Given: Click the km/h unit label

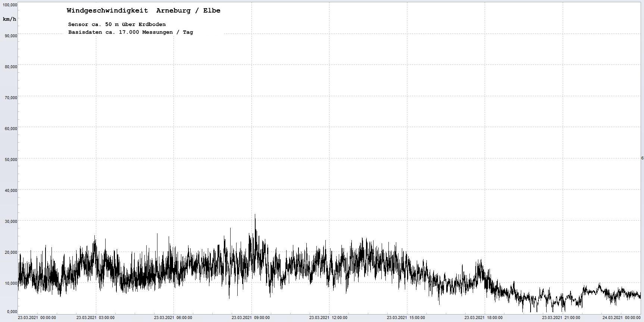Looking at the screenshot, I should click(x=9, y=19).
